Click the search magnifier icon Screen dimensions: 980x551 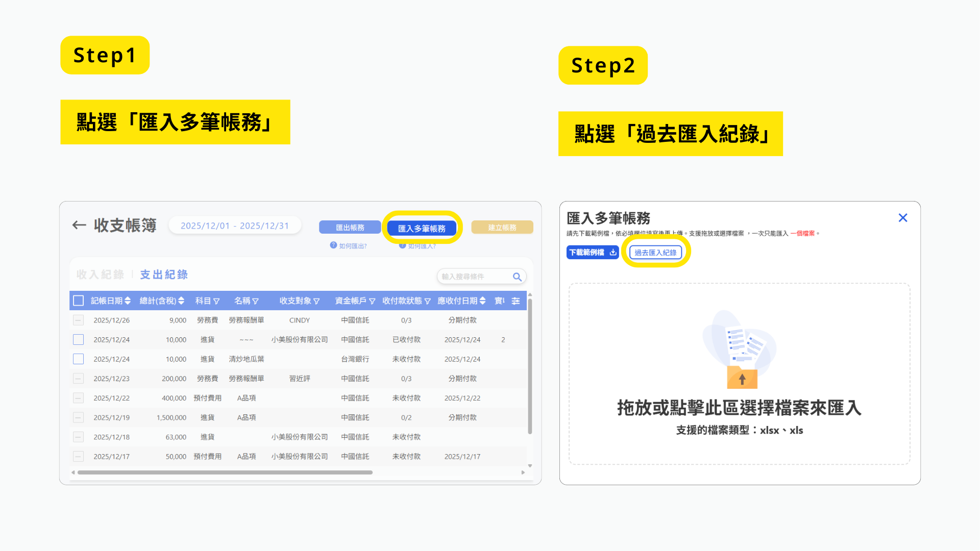(x=517, y=277)
